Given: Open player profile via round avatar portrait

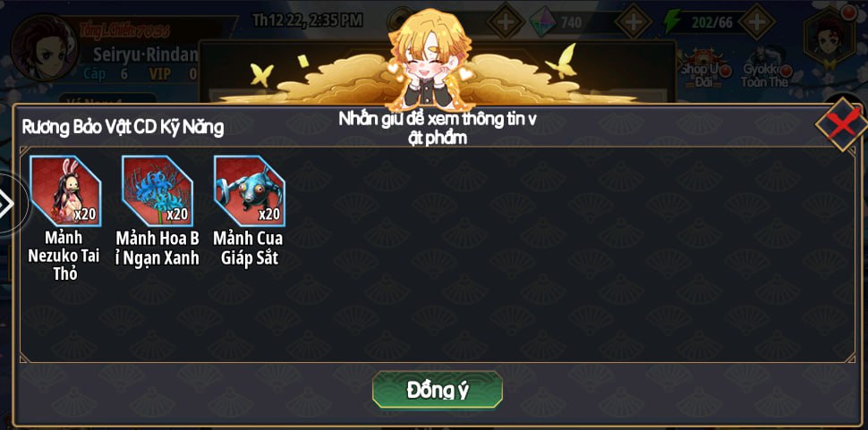Looking at the screenshot, I should 44,47.
